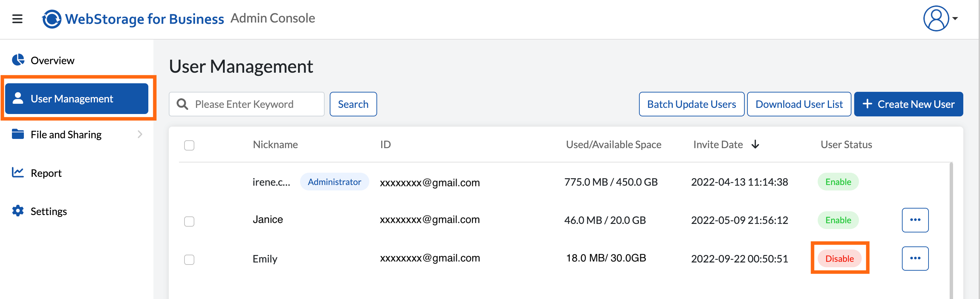The image size is (980, 299).
Task: Click the User Status column header
Action: [846, 144]
